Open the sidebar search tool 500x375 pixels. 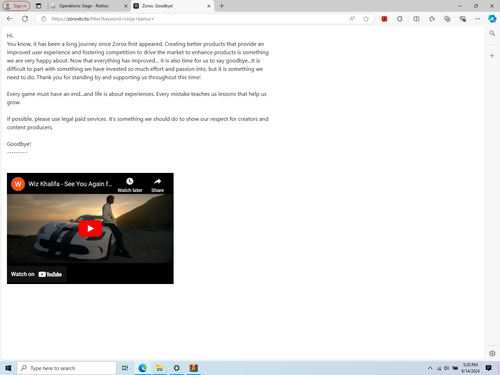click(x=492, y=33)
